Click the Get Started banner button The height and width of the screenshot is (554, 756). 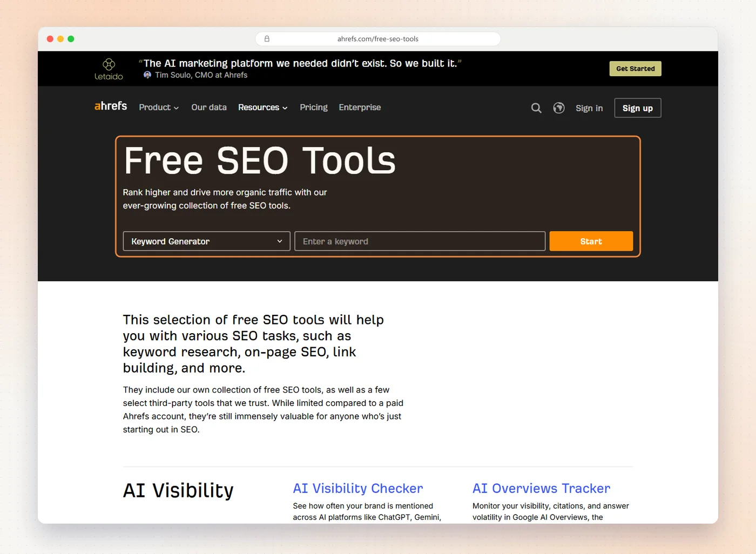(x=636, y=69)
